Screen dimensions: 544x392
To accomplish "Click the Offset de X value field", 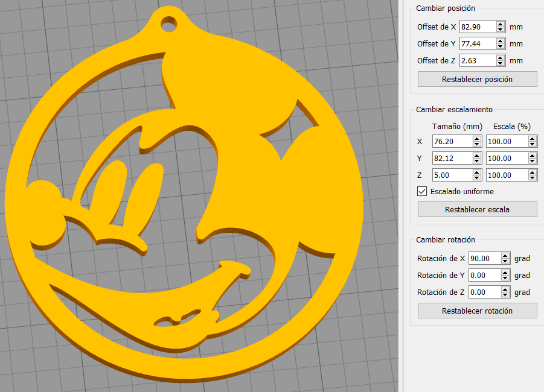I will coord(477,27).
